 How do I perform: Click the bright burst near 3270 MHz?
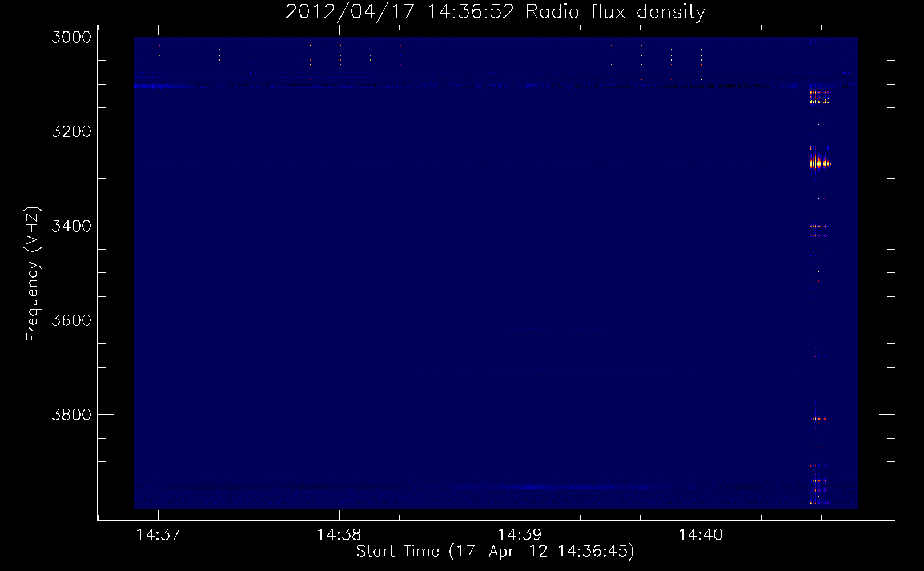(x=819, y=163)
